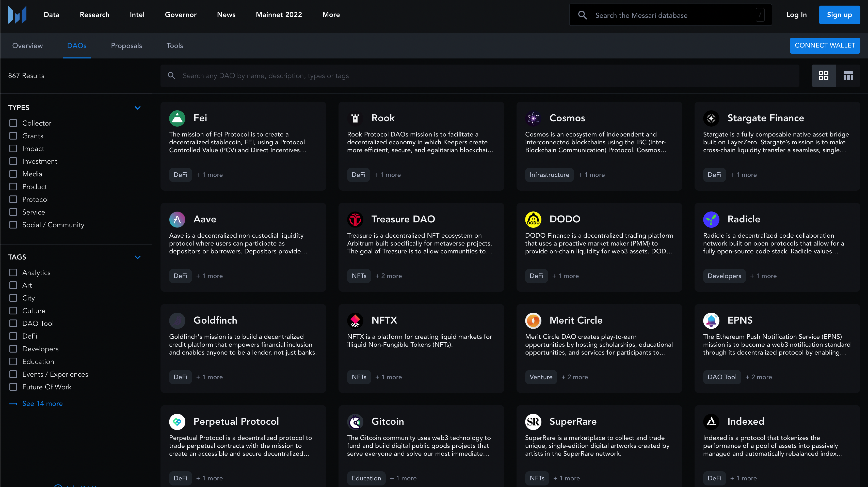Open the Research nav item
The width and height of the screenshot is (868, 487).
[x=94, y=15]
